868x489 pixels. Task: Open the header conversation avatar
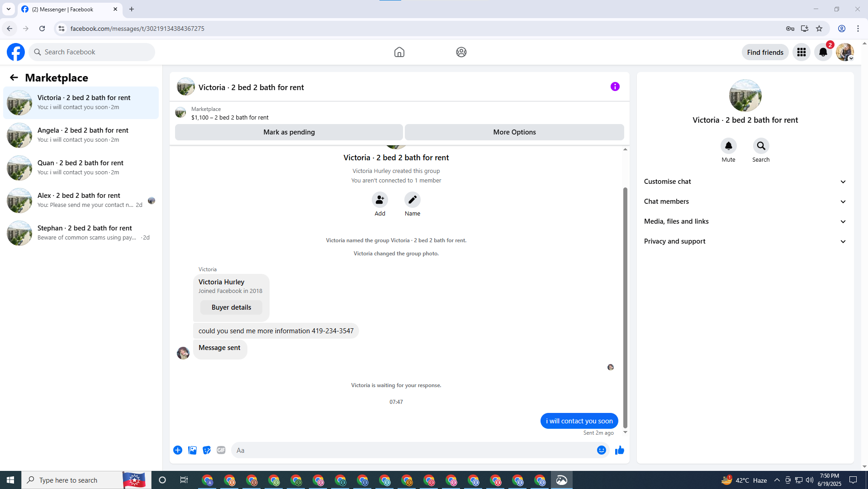(185, 86)
